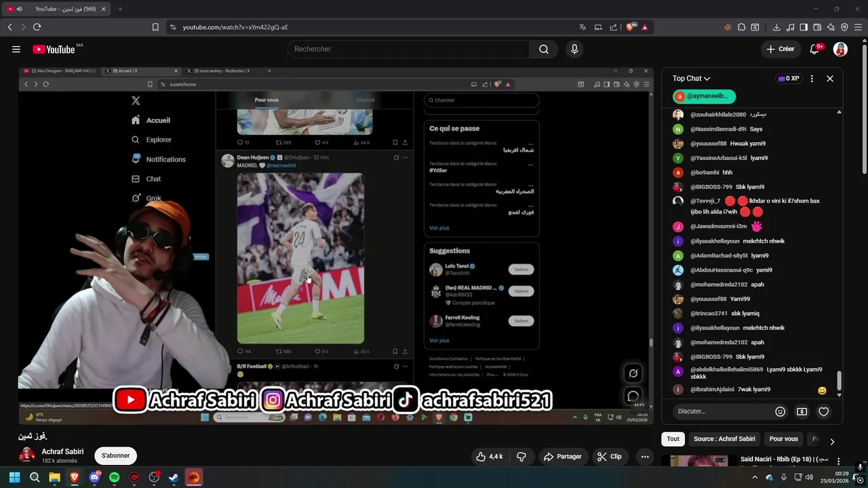Click chat username @BIGBOSS-799 first message
Image resolution: width=868 pixels, height=488 pixels.
click(x=711, y=187)
